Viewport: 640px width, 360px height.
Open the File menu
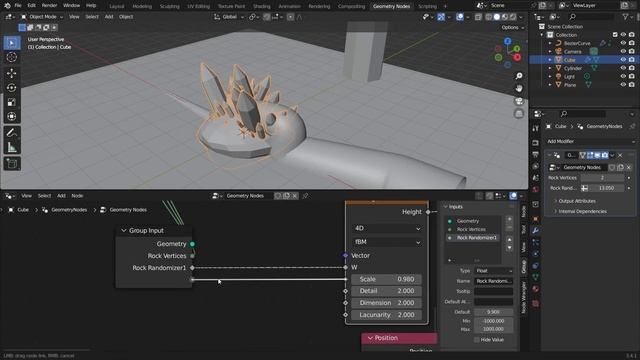point(18,6)
